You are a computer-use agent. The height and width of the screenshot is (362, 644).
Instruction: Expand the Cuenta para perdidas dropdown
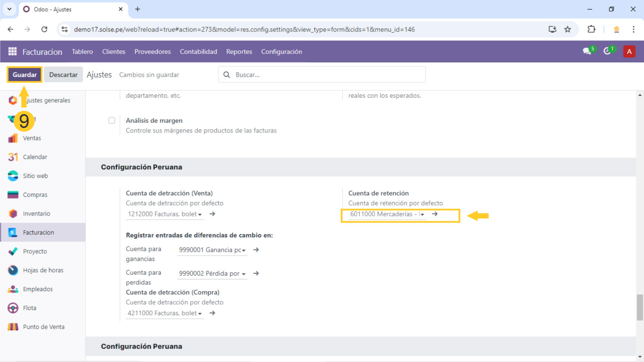coord(244,274)
